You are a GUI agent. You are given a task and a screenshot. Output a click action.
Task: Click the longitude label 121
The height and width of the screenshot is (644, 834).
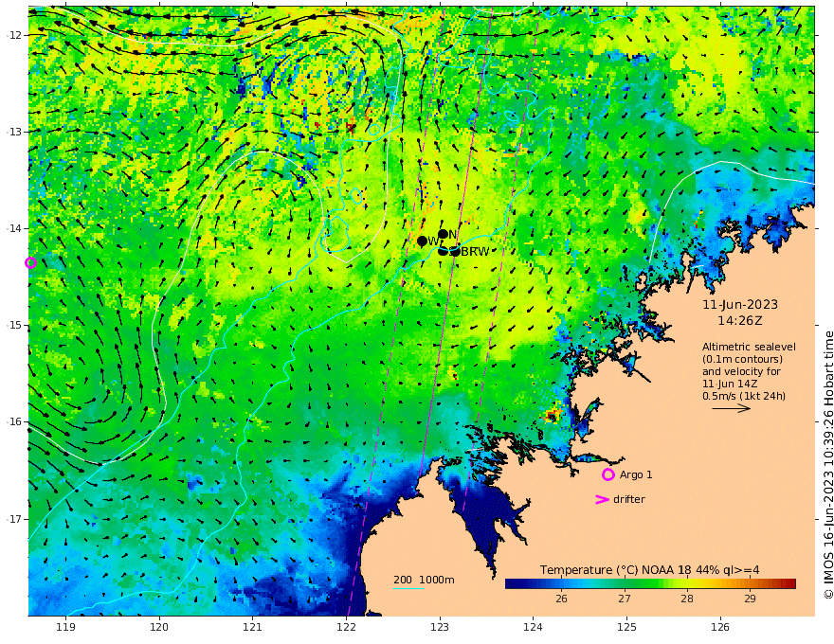tap(253, 627)
